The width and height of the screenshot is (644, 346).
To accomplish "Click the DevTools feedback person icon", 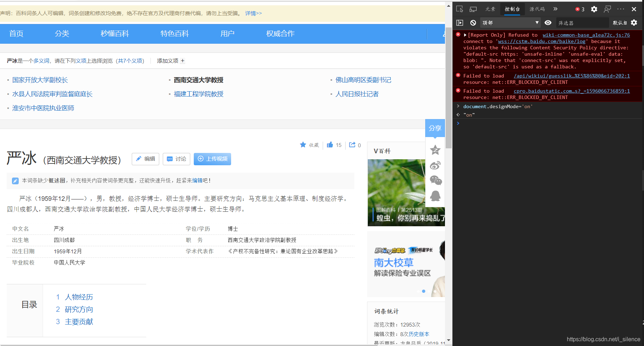I will point(607,9).
